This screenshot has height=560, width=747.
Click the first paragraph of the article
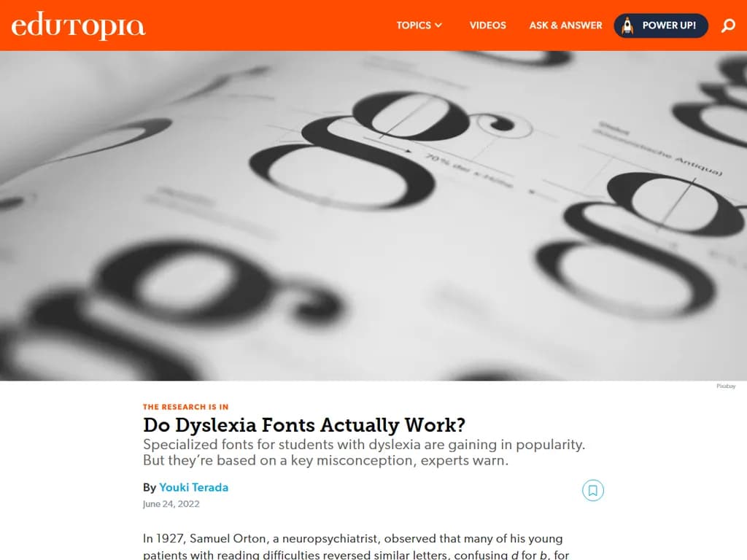350,543
